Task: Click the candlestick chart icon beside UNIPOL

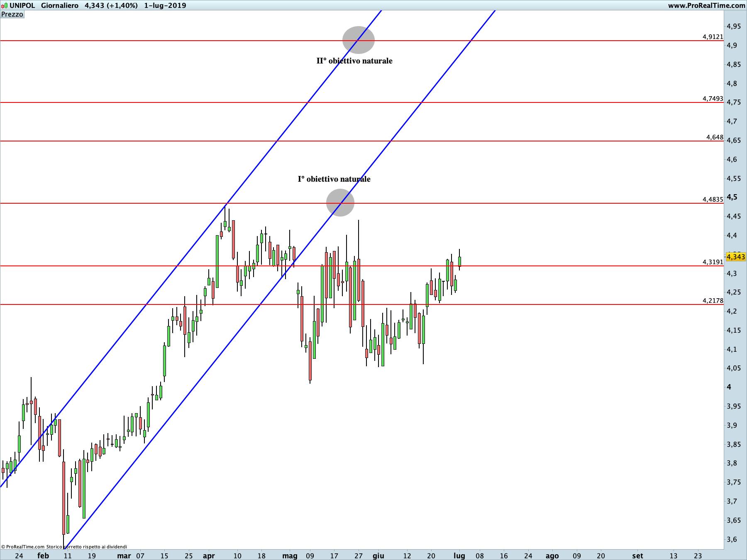Action: pos(4,5)
